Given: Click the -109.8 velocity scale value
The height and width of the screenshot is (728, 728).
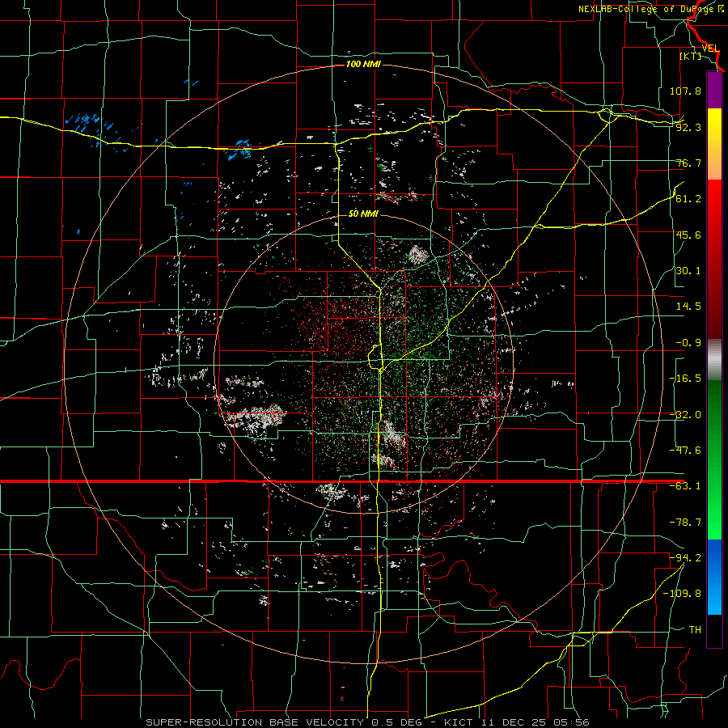Looking at the screenshot, I should click(x=682, y=594).
